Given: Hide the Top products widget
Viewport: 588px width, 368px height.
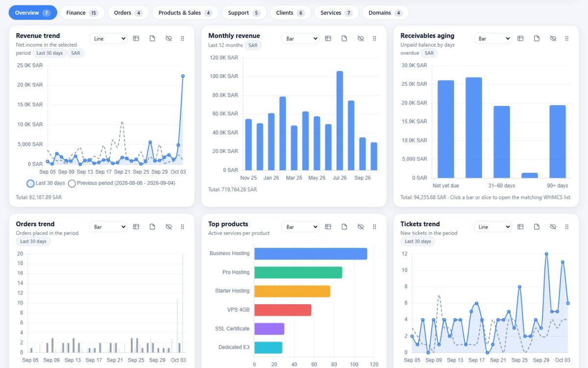Looking at the screenshot, I should (361, 227).
